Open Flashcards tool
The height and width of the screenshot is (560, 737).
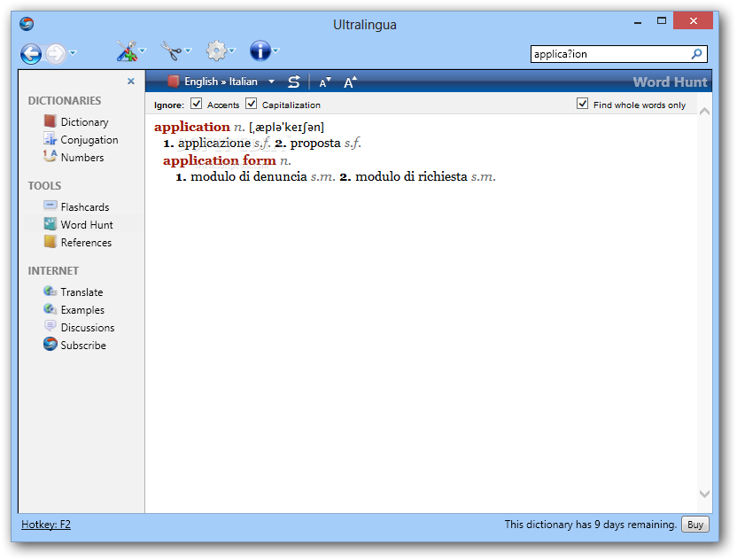85,207
